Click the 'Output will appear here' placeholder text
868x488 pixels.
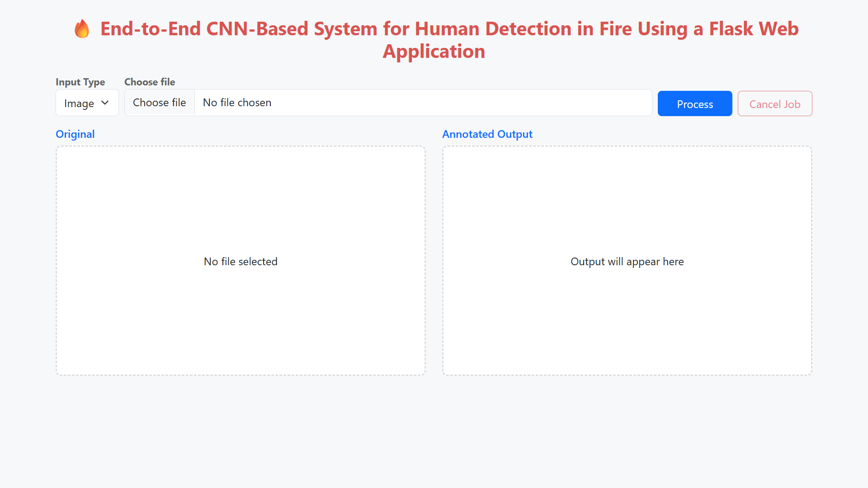point(627,262)
